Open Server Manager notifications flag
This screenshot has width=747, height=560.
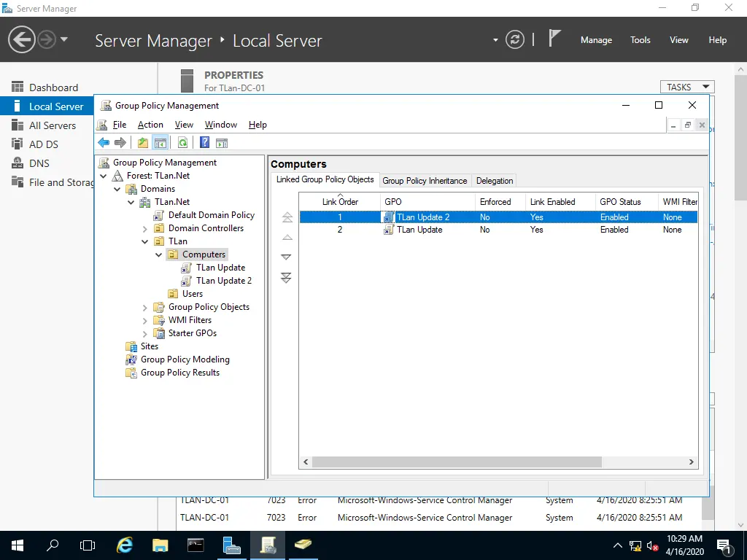coord(554,38)
